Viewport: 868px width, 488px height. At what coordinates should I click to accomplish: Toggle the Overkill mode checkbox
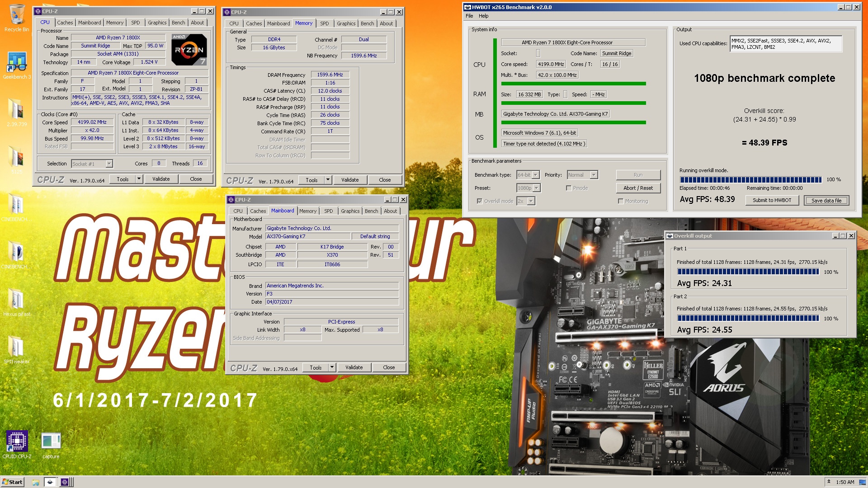pyautogui.click(x=480, y=201)
